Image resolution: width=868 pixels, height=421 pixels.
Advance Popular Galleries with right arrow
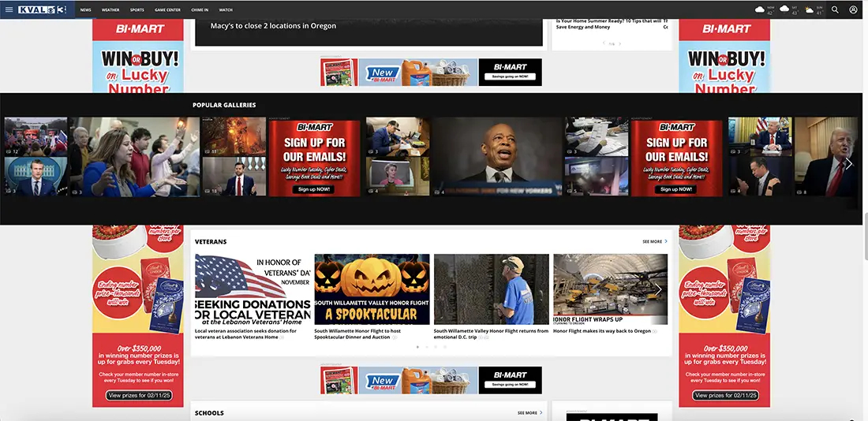pyautogui.click(x=848, y=164)
